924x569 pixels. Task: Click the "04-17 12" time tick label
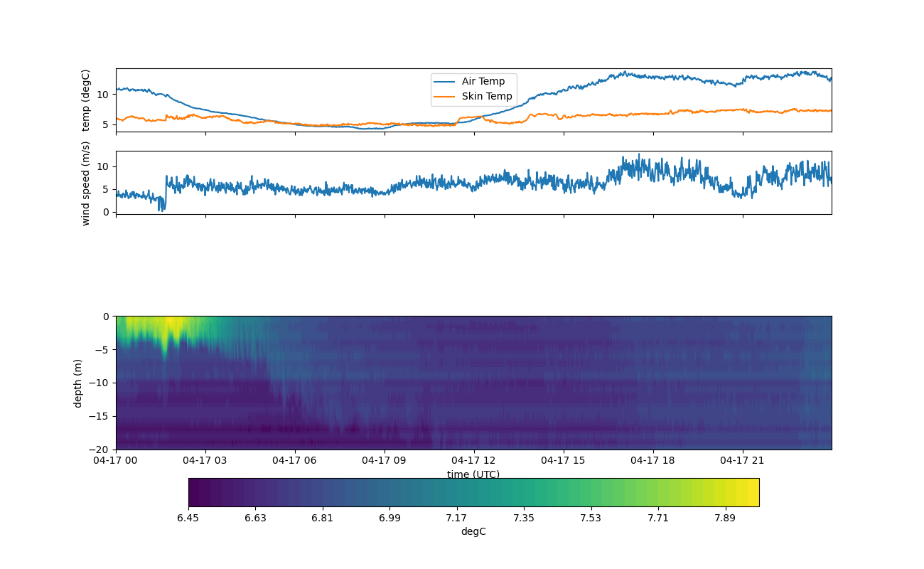tap(474, 460)
